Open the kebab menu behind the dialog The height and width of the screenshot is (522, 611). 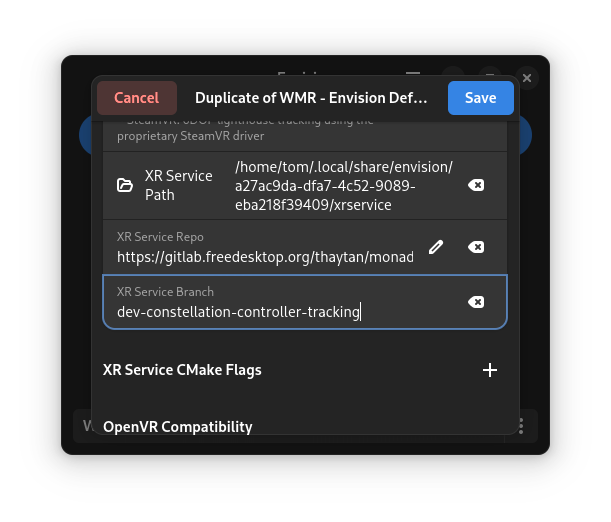(x=521, y=426)
